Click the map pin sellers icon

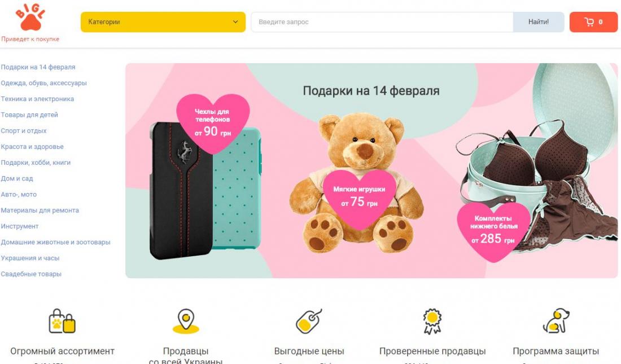(x=186, y=321)
